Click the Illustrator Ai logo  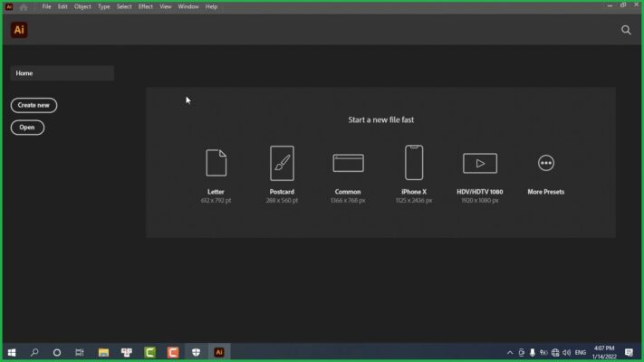[x=19, y=30]
